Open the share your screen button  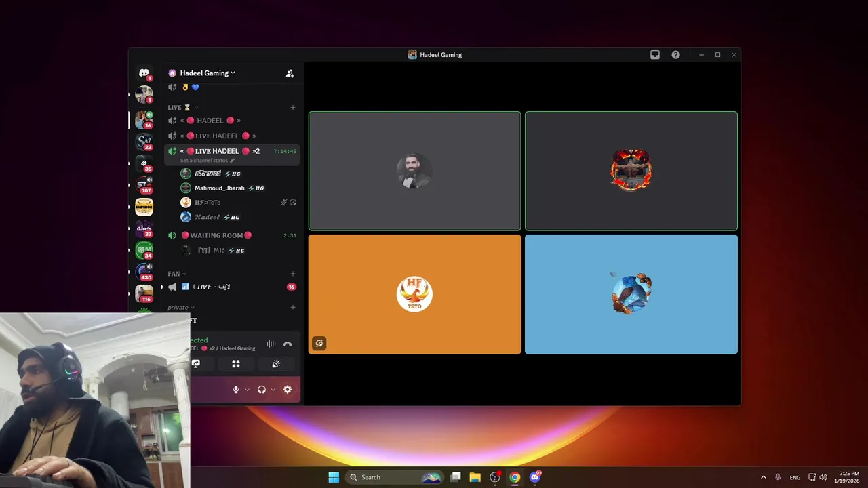coord(195,364)
